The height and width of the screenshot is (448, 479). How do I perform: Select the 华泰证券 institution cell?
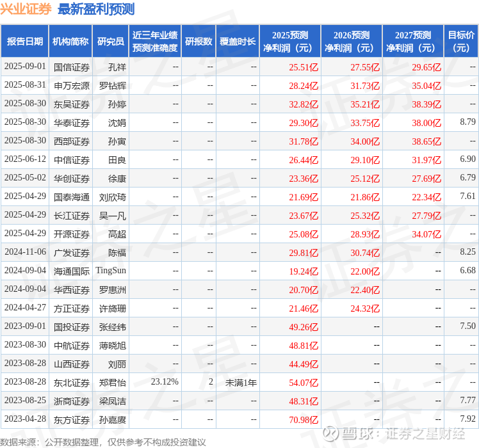click(x=72, y=123)
